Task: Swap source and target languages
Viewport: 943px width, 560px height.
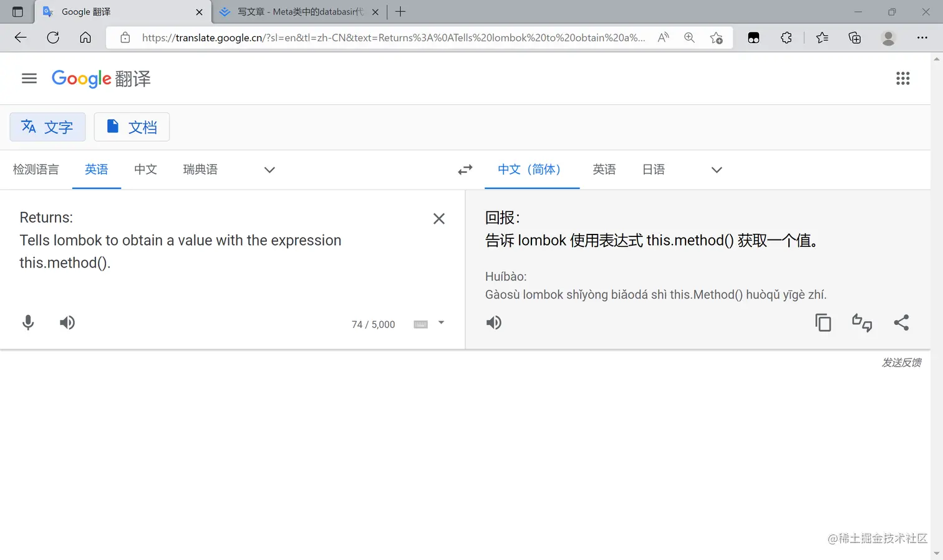Action: (x=465, y=170)
